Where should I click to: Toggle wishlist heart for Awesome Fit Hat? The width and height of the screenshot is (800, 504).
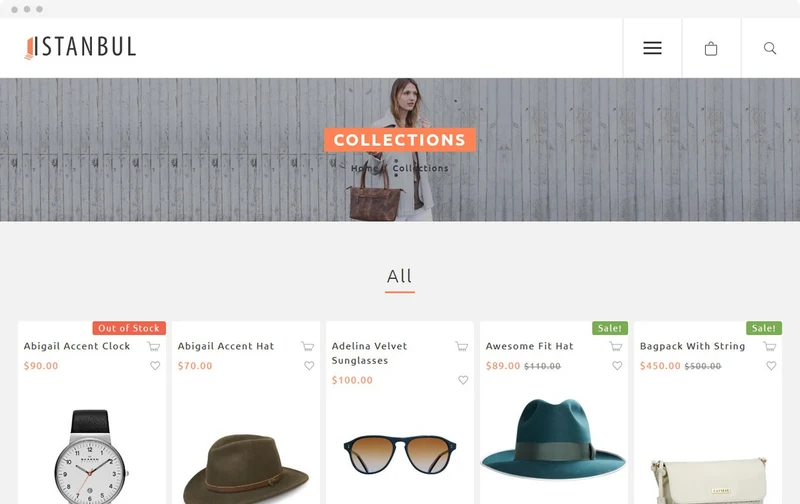[x=617, y=366]
